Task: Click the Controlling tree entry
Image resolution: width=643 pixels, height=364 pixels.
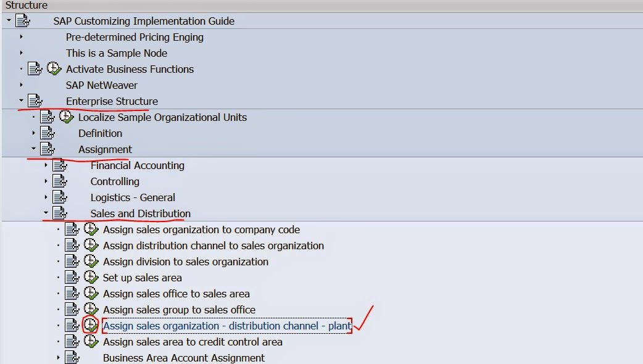Action: pyautogui.click(x=115, y=181)
